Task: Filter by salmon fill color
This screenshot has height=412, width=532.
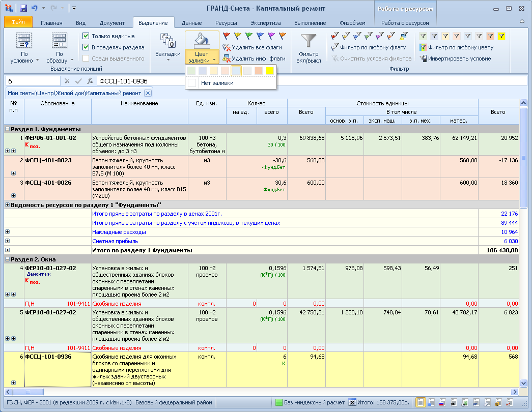Action: pos(490,36)
